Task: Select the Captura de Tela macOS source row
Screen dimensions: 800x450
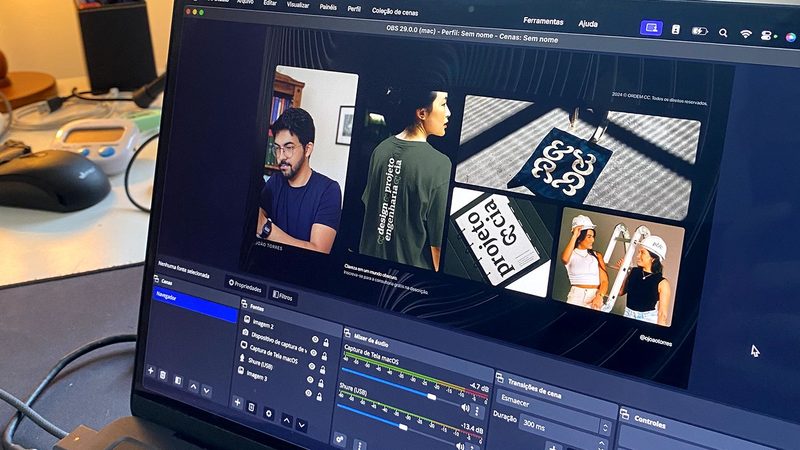Action: coord(283,358)
